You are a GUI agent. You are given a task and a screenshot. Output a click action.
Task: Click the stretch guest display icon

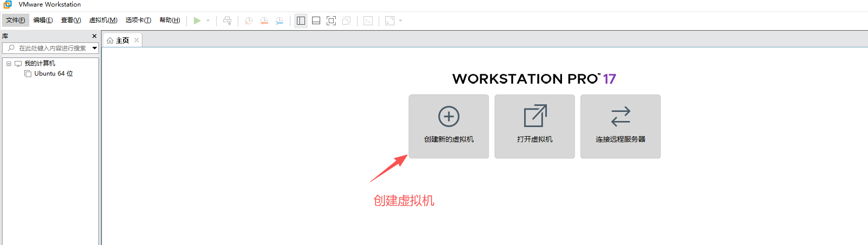390,21
